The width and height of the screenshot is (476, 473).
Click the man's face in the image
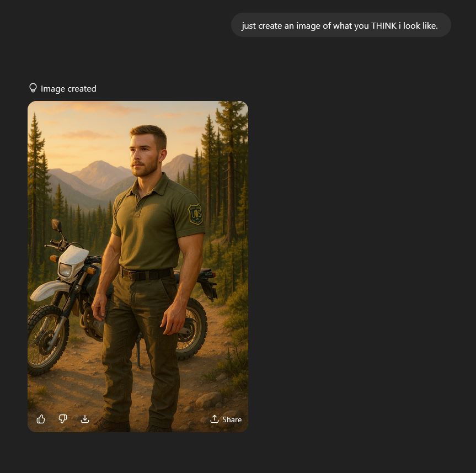(x=144, y=155)
